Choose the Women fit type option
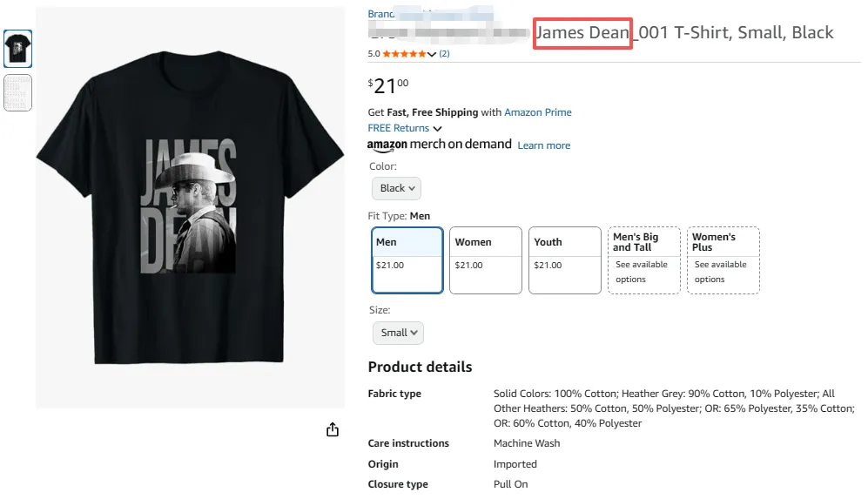Viewport: 868px width, 499px height. pyautogui.click(x=486, y=260)
